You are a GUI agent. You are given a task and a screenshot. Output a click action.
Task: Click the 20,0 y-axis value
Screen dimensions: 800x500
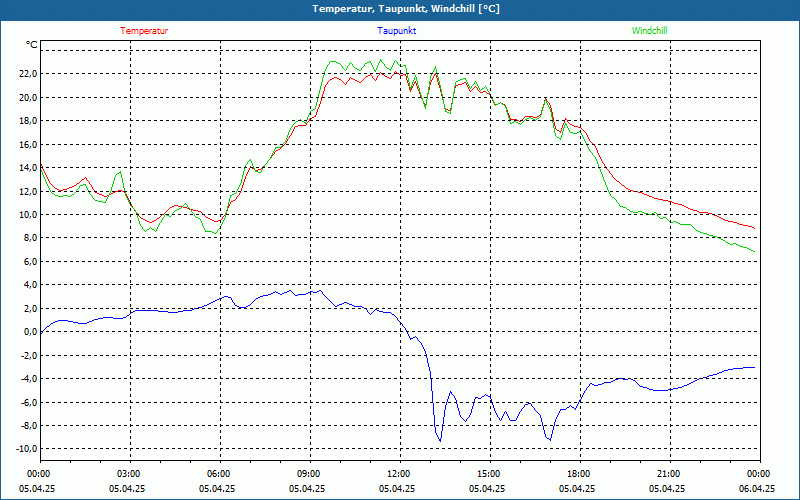point(29,97)
